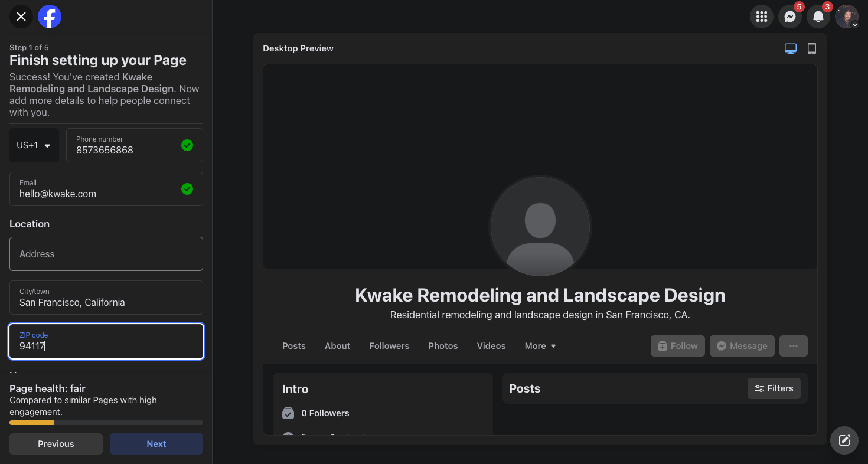Click the Message button
The width and height of the screenshot is (868, 464).
coord(742,346)
